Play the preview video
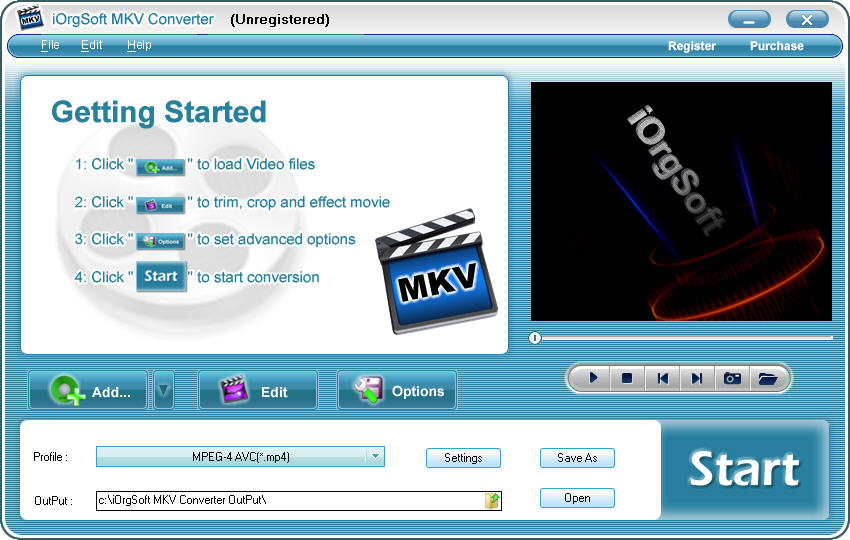This screenshot has height=540, width=850. pyautogui.click(x=593, y=378)
